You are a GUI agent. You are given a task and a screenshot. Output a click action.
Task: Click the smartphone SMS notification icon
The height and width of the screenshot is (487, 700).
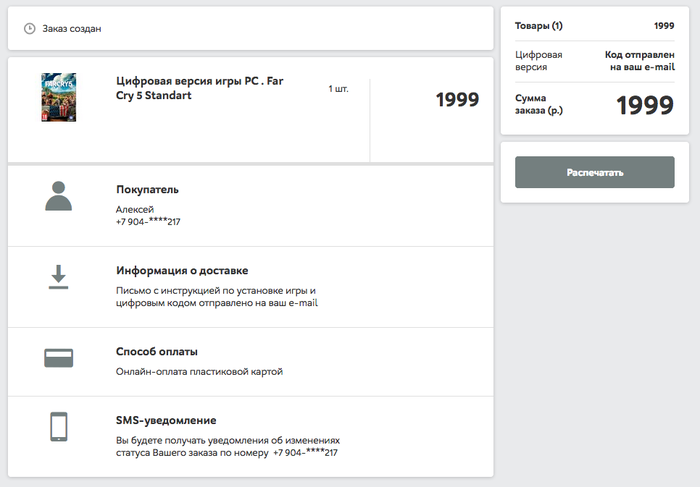[58, 427]
